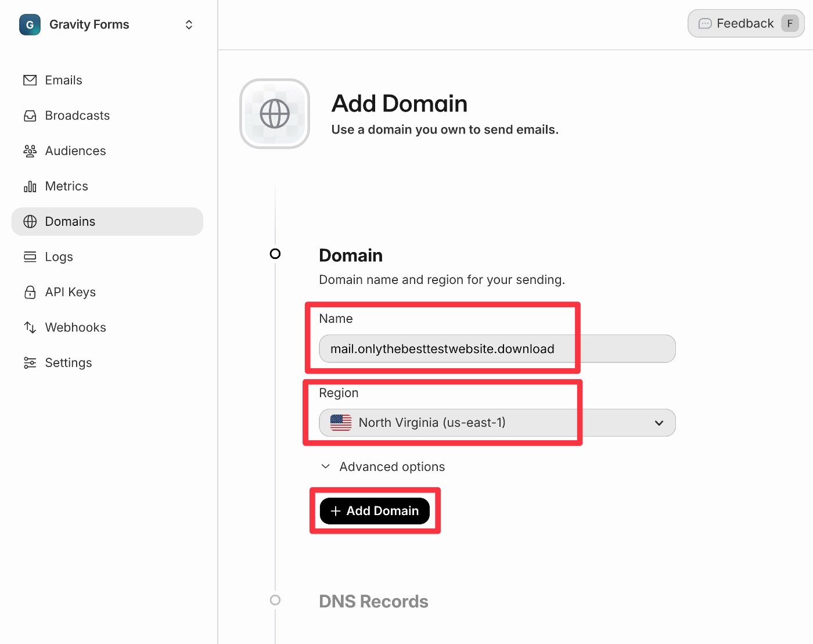The height and width of the screenshot is (644, 813).
Task: Click the Emails envelope icon
Action: [x=30, y=80]
